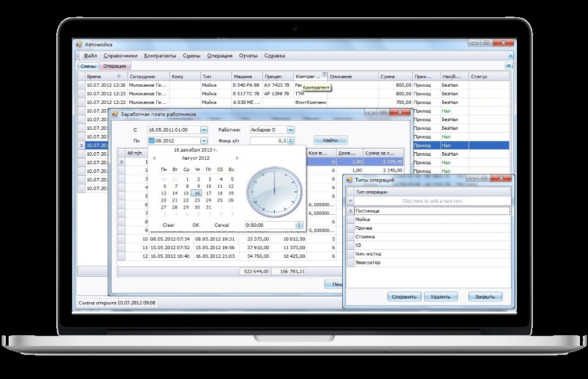This screenshot has width=588, height=379.
Task: Click the Тип операции column header
Action: pyautogui.click(x=432, y=192)
